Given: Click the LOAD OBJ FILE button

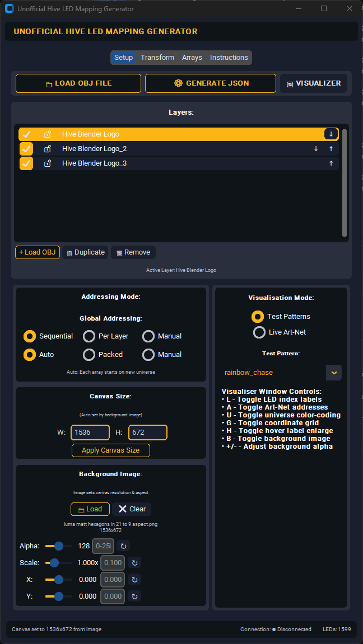Looking at the screenshot, I should pos(78,83).
